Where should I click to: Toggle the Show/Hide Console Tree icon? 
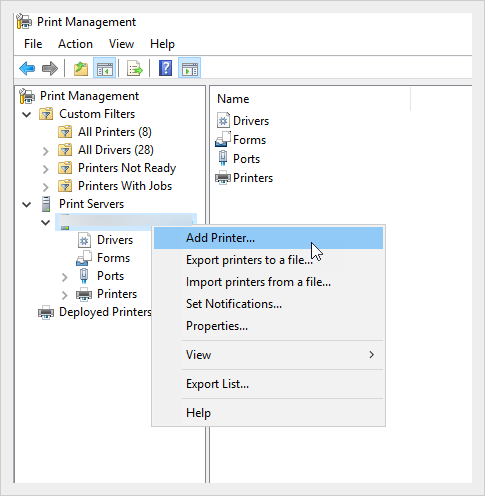point(105,69)
